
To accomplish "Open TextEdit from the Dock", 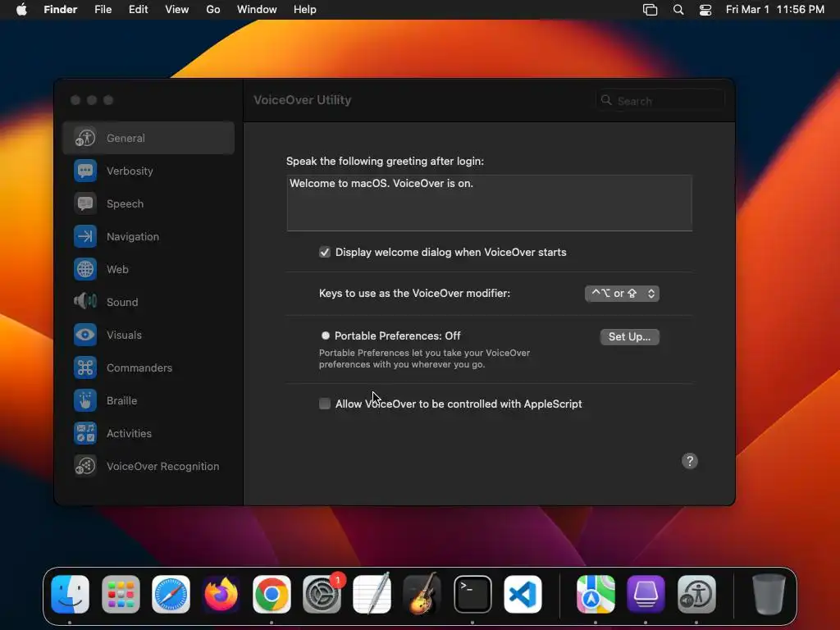I will pyautogui.click(x=372, y=594).
